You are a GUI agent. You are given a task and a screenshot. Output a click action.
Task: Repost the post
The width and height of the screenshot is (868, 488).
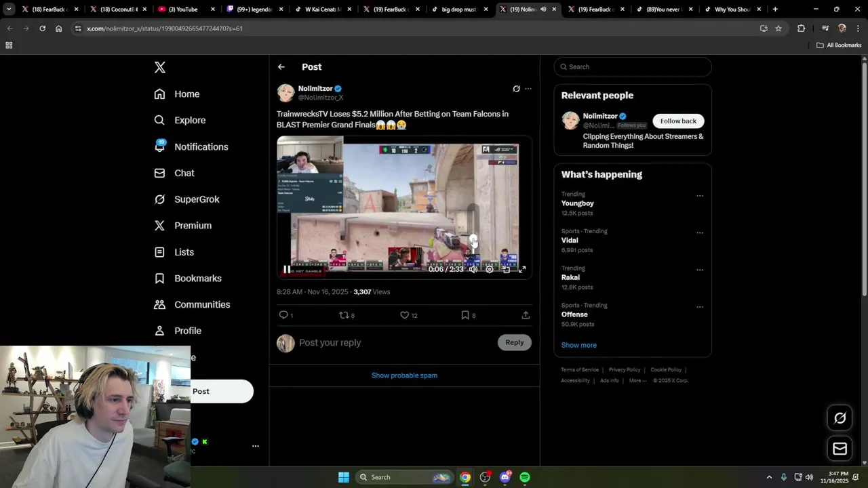click(x=347, y=315)
